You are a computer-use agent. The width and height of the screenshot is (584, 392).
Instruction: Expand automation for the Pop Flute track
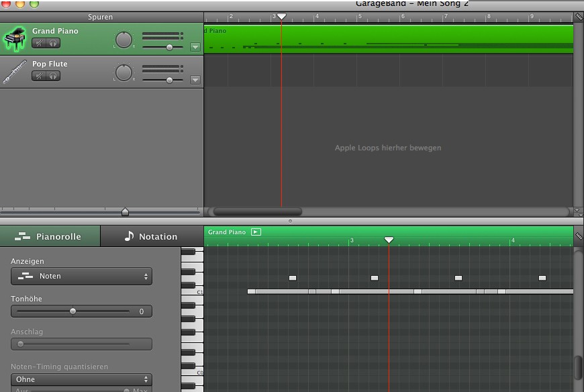tap(195, 80)
